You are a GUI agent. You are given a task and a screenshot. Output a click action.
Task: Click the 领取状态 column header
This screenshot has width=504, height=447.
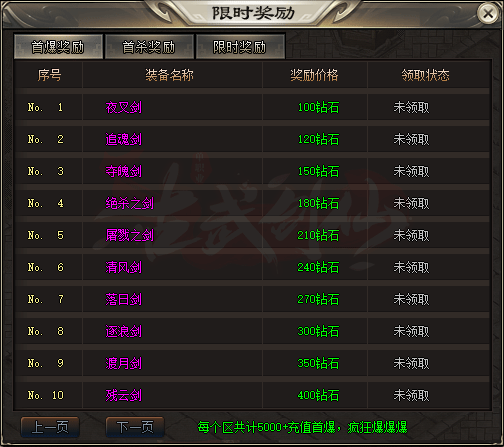click(x=425, y=75)
